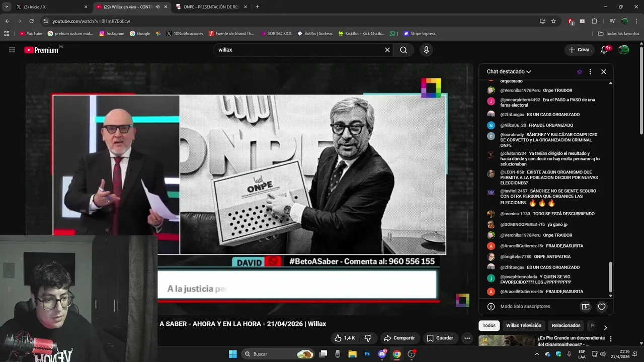Viewport: 644px width, 362px height.
Task: Open more actions below video
Action: (x=467, y=338)
